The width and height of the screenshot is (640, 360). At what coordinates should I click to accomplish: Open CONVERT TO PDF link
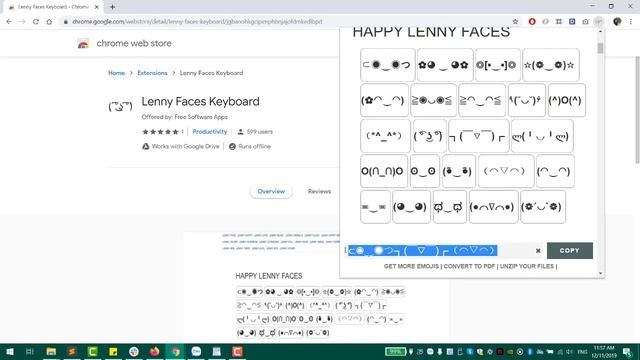click(x=469, y=266)
